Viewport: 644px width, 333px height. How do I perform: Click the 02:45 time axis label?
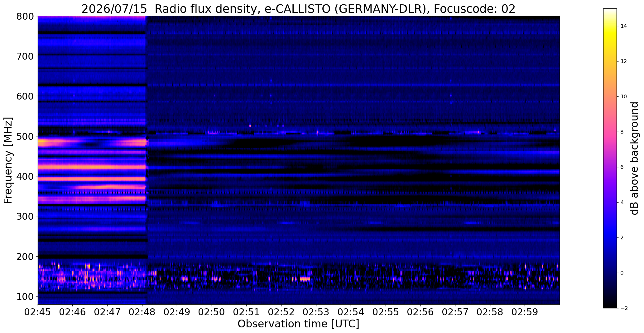(38, 312)
